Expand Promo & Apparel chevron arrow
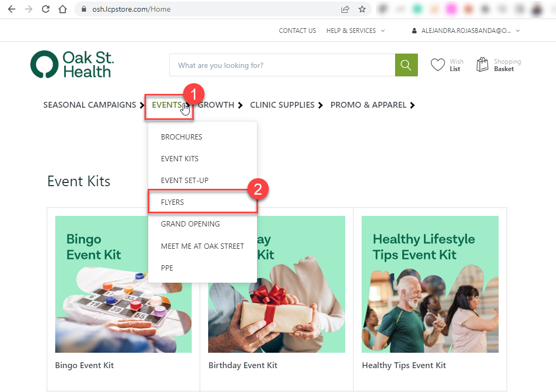The height and width of the screenshot is (392, 556). (413, 105)
